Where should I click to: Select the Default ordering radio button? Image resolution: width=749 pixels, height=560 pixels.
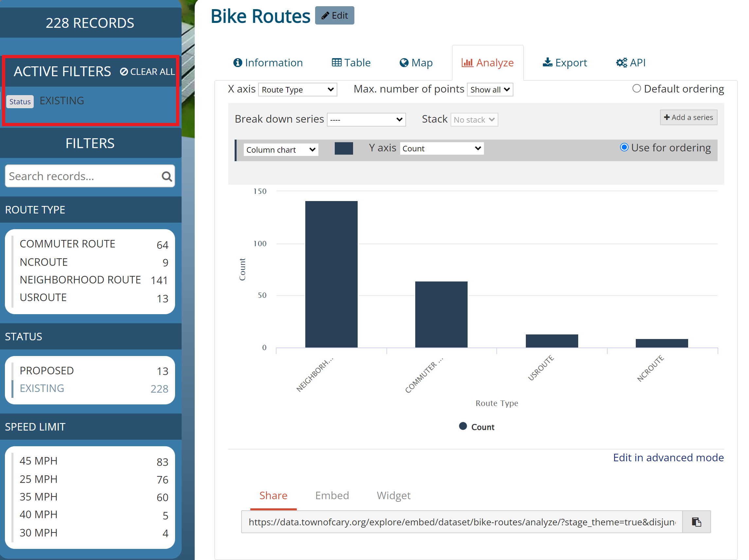636,89
